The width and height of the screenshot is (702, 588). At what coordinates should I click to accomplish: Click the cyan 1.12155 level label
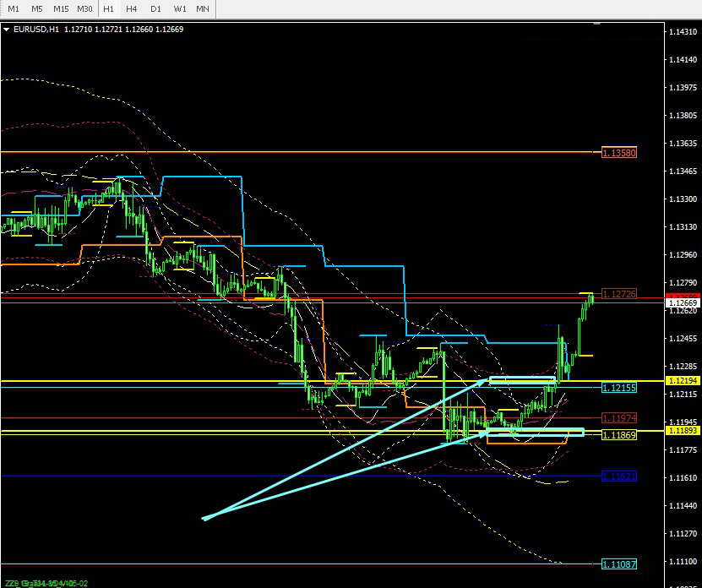pos(619,387)
